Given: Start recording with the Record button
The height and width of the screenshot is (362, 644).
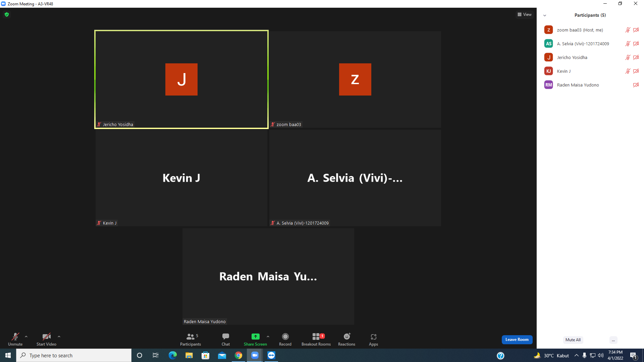Looking at the screenshot, I should 285,339.
